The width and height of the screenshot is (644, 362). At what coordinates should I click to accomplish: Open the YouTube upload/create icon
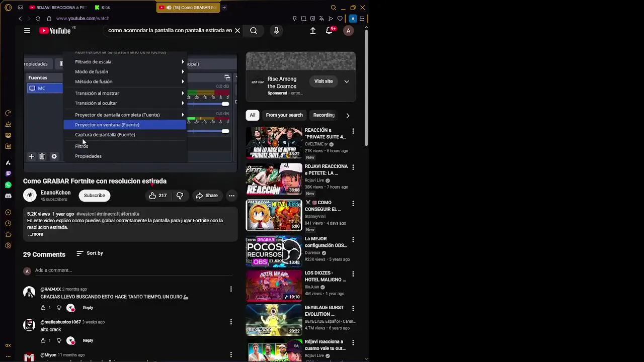pyautogui.click(x=313, y=31)
